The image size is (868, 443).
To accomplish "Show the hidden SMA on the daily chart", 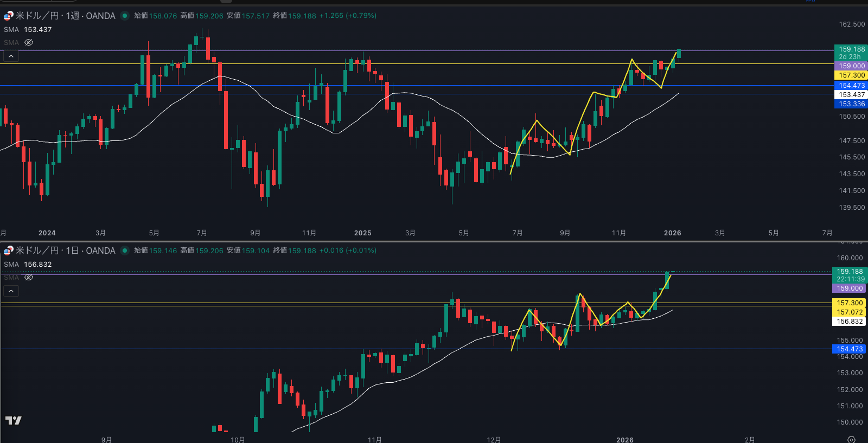I will [29, 277].
